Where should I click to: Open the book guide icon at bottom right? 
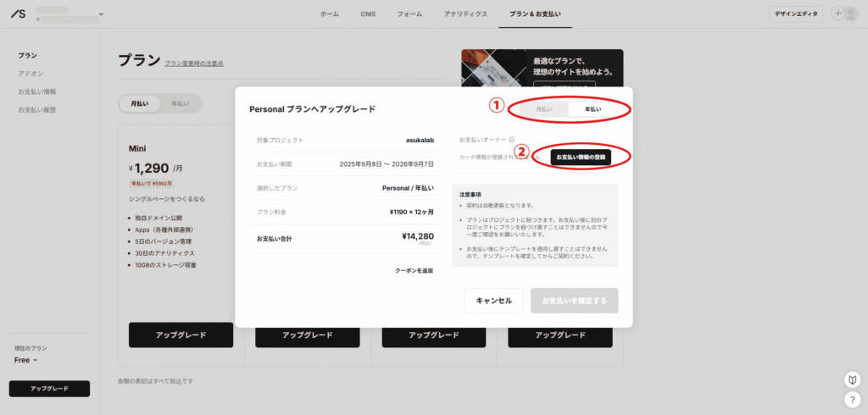point(853,379)
